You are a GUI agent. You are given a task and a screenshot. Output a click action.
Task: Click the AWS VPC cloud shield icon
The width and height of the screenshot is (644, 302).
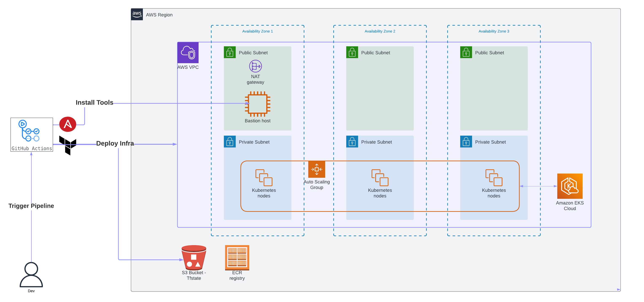188,52
